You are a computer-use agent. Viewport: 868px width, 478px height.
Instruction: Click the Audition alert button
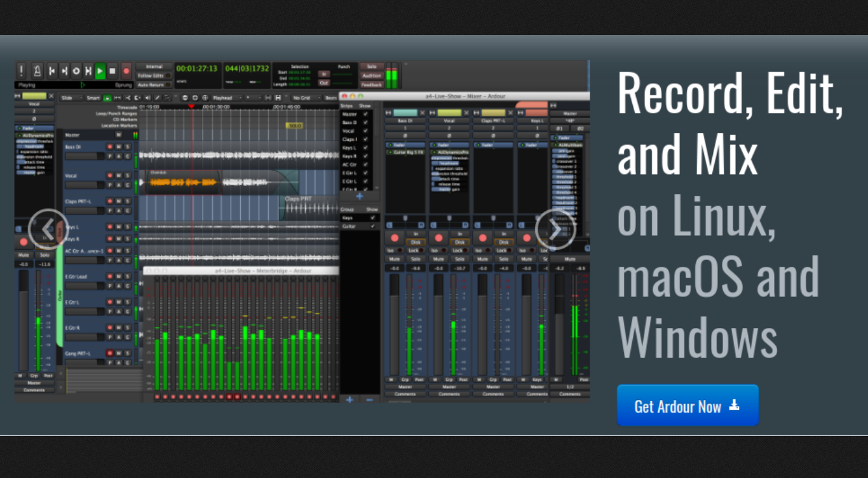[372, 76]
